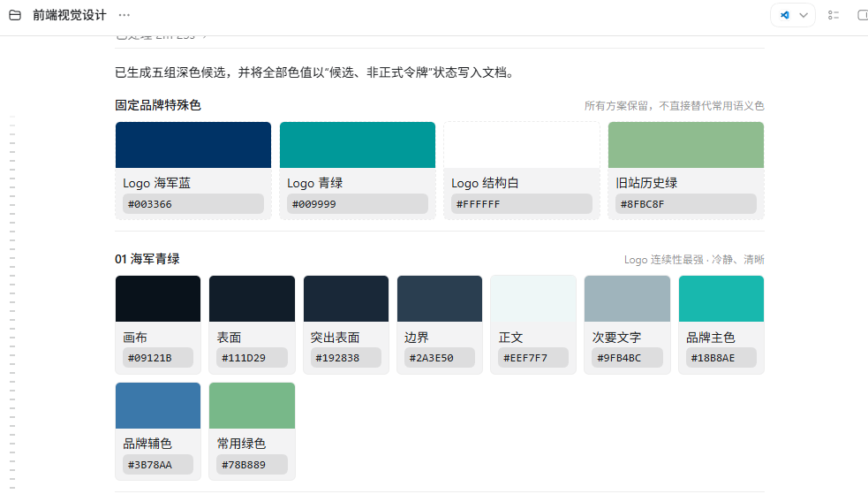Image resolution: width=868 pixels, height=494 pixels.
Task: Open the three-dot menu next to the title
Action: tap(124, 16)
